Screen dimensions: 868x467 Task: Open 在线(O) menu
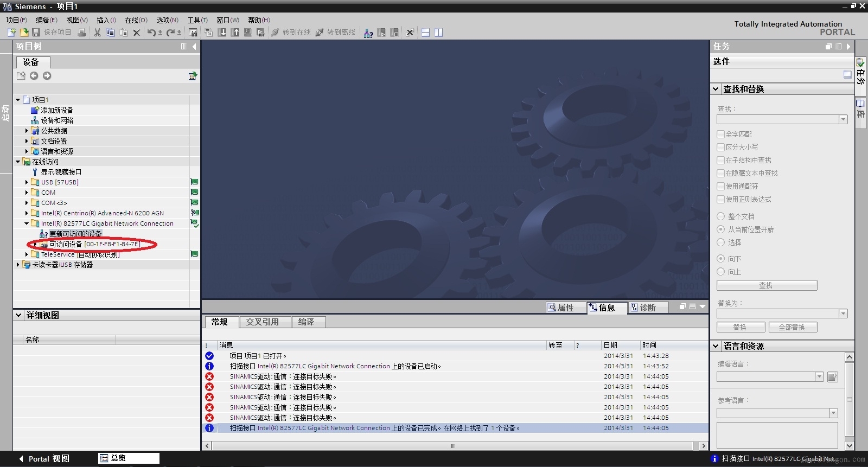(x=136, y=20)
